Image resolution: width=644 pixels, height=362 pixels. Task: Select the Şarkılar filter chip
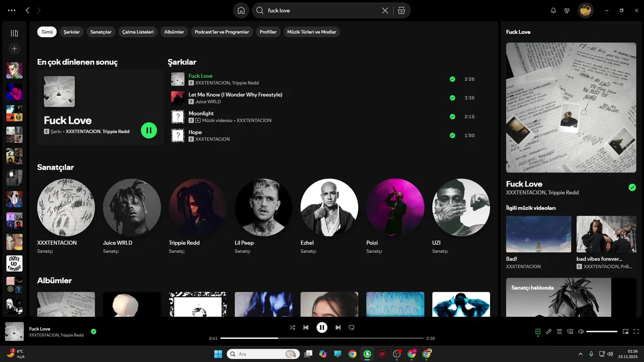pos(71,32)
